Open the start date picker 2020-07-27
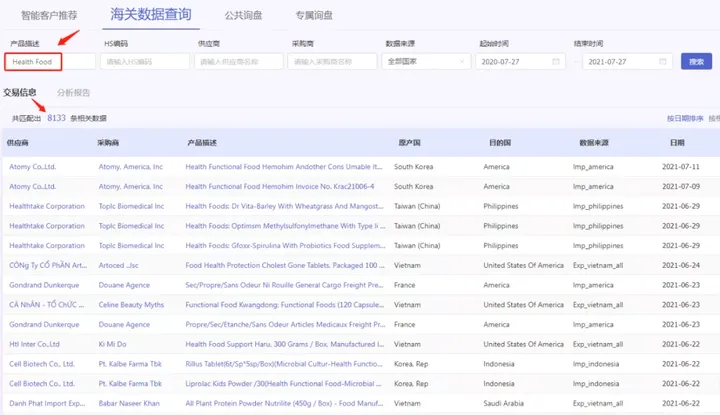Image resolution: width=720 pixels, height=415 pixels. [520, 62]
